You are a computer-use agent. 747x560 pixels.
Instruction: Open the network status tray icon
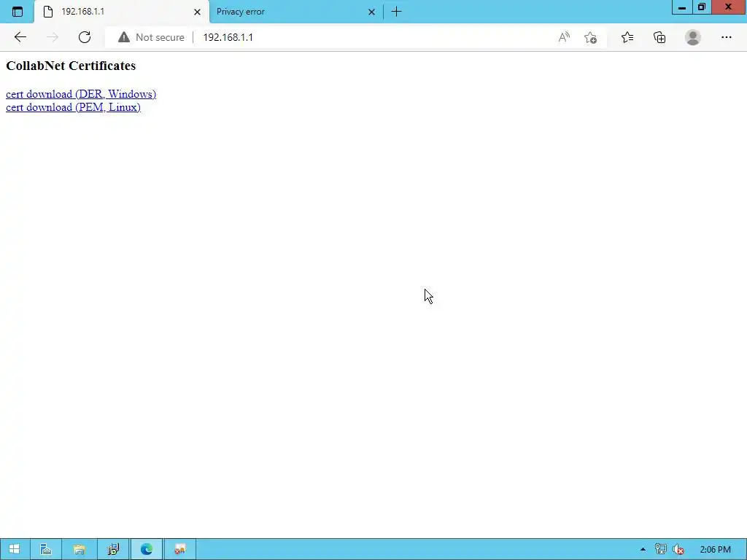coord(660,550)
